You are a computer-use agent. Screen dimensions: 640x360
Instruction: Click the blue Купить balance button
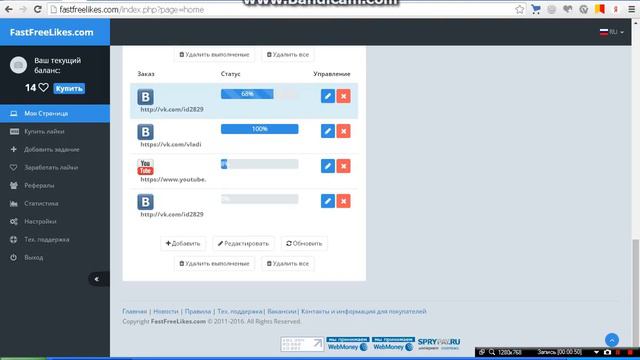(x=69, y=88)
